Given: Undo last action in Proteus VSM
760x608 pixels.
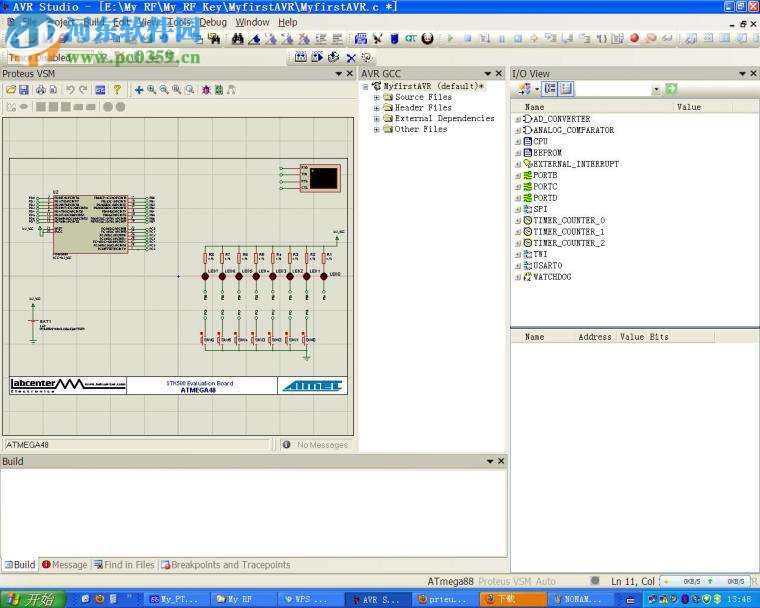Looking at the screenshot, I should point(70,90).
